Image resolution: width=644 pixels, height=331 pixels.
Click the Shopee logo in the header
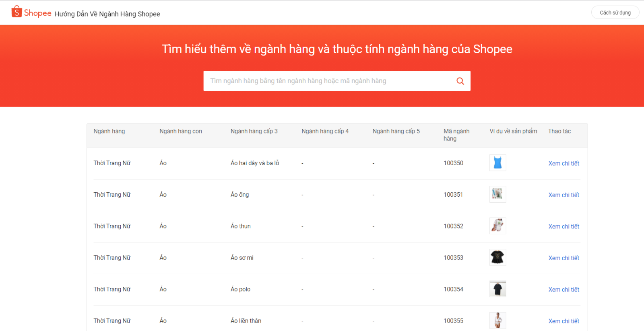31,12
